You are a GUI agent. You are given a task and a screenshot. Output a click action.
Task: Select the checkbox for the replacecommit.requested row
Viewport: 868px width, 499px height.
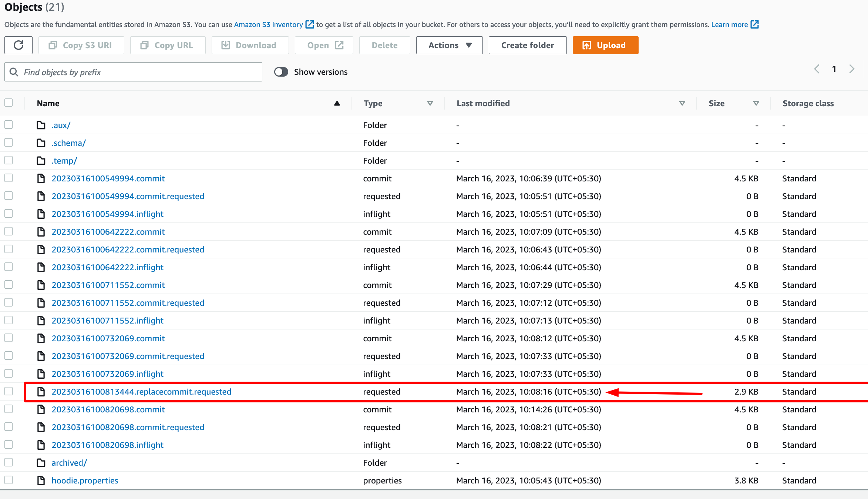tap(9, 391)
